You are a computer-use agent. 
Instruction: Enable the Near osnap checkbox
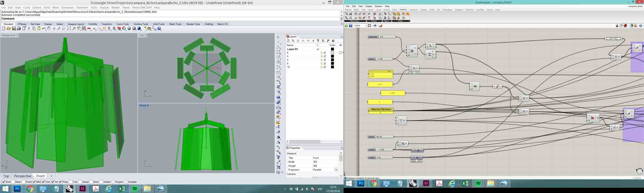(x=13, y=182)
